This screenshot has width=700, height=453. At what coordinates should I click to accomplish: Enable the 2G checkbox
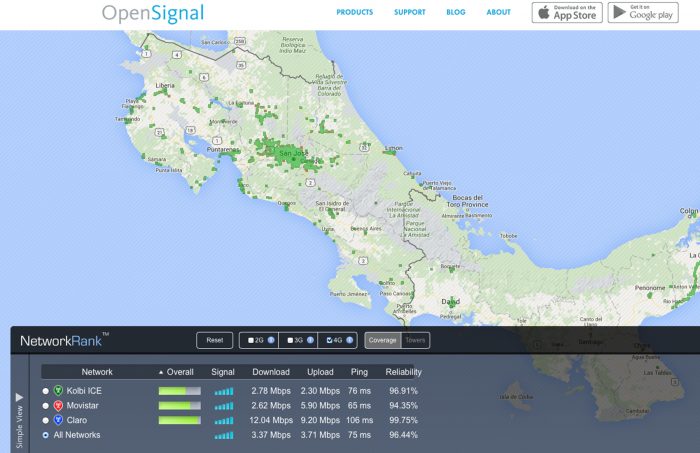pyautogui.click(x=251, y=340)
